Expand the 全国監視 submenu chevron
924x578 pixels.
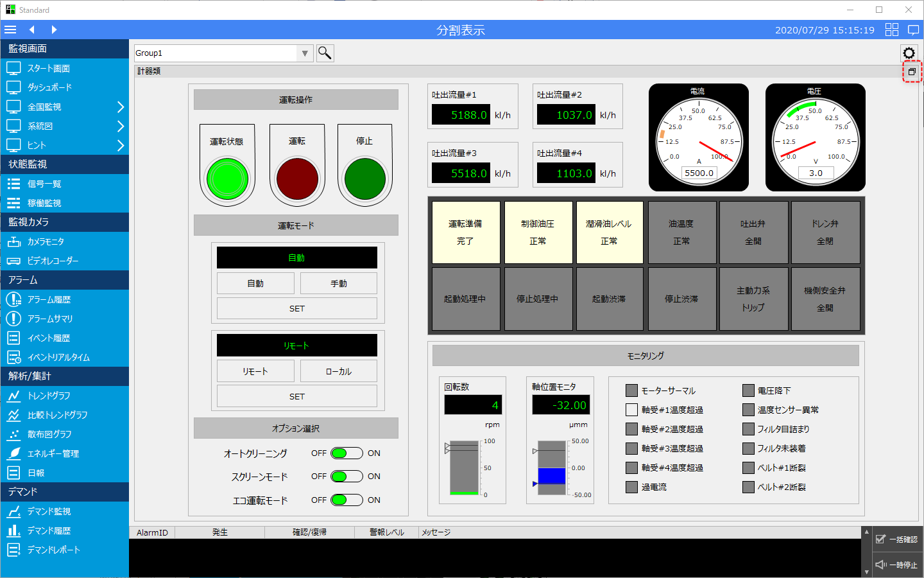click(120, 107)
